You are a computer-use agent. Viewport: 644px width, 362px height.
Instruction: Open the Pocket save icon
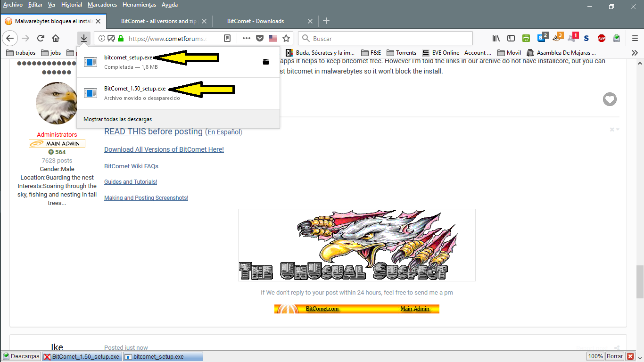[x=260, y=38]
